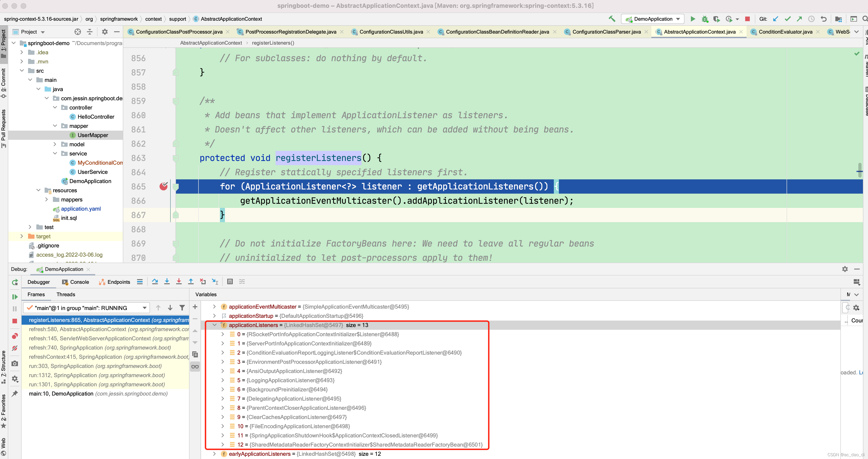Open the main thread selector dropdown
Image resolution: width=868 pixels, height=459 pixels.
(86, 308)
